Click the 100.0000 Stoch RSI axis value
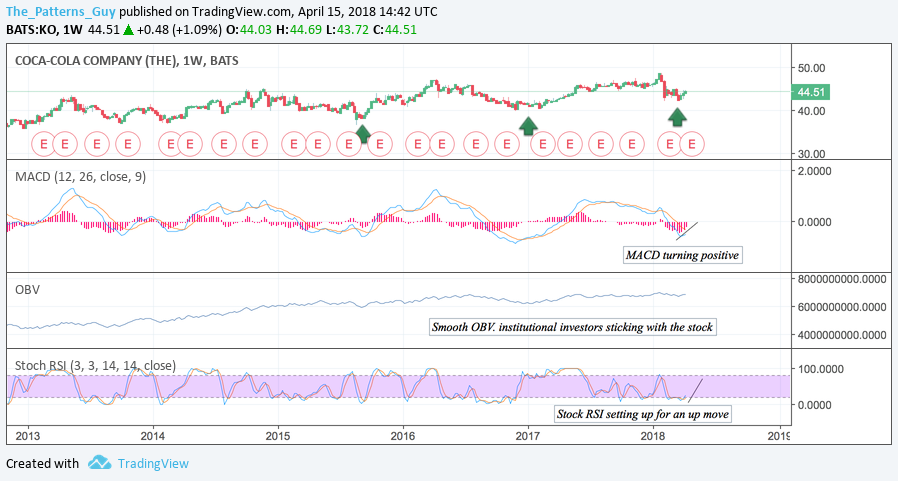 821,369
